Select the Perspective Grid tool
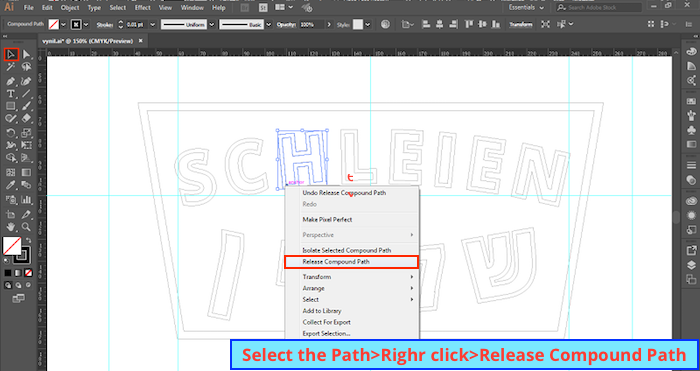This screenshot has width=700, height=371. [26, 158]
